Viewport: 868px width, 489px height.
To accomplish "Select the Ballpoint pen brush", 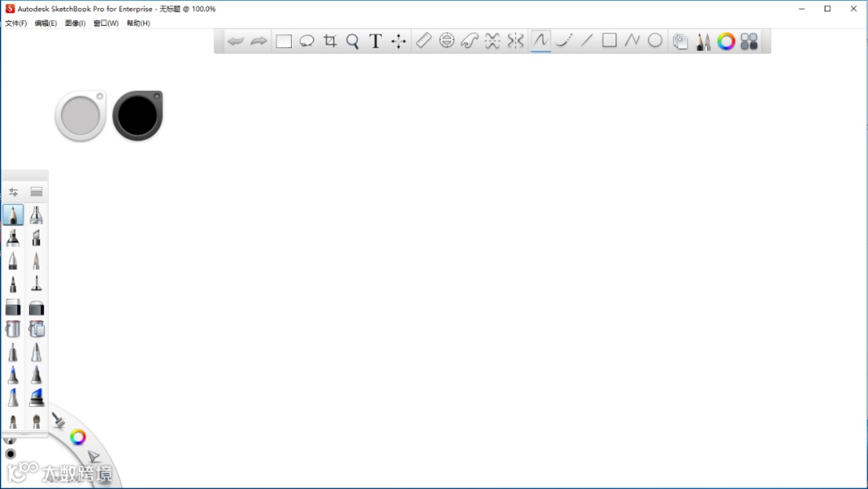I will coord(13,260).
